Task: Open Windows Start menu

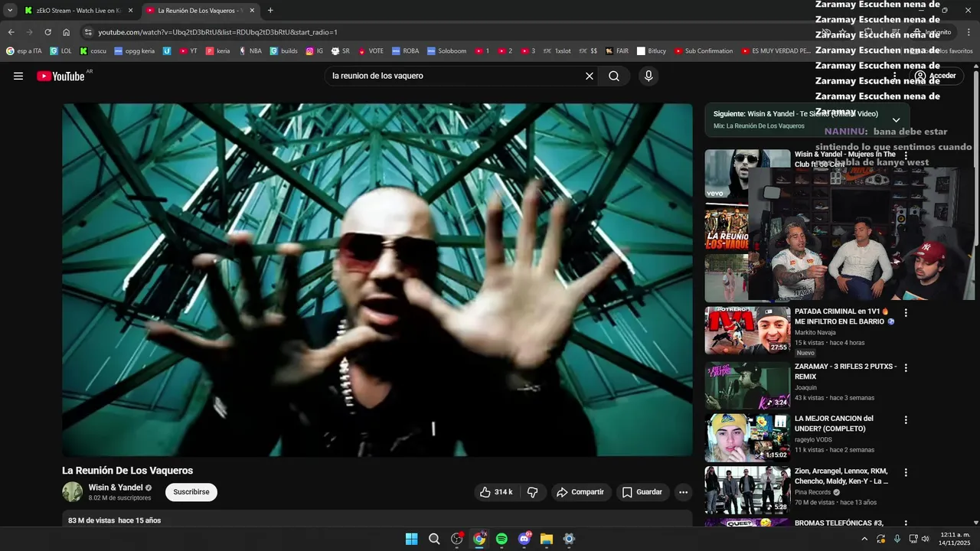Action: click(411, 539)
